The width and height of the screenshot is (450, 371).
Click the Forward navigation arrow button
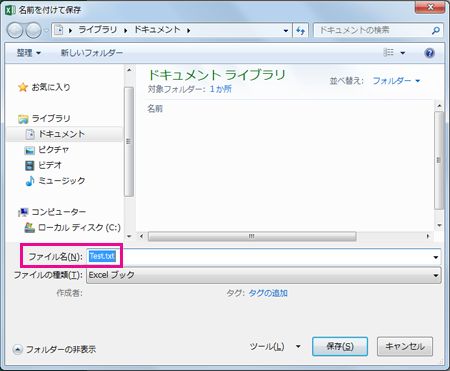tap(33, 31)
